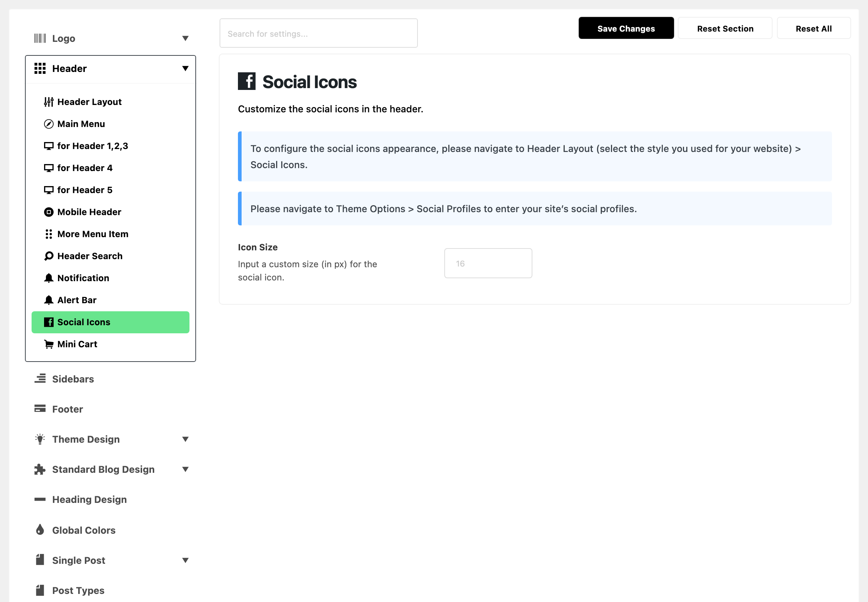Click the Global Colors droplet icon
Image resolution: width=868 pixels, height=602 pixels.
click(40, 530)
